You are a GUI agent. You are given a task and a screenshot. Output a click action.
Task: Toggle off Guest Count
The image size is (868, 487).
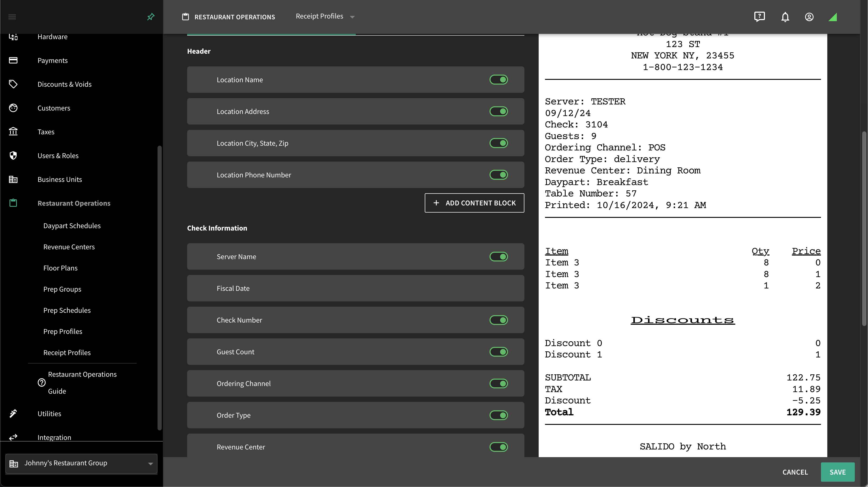point(498,352)
